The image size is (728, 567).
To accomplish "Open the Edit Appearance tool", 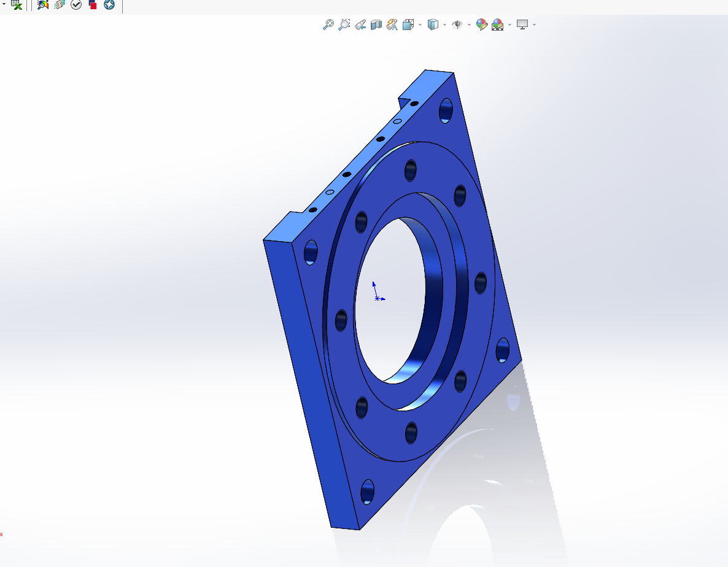I will pyautogui.click(x=482, y=25).
